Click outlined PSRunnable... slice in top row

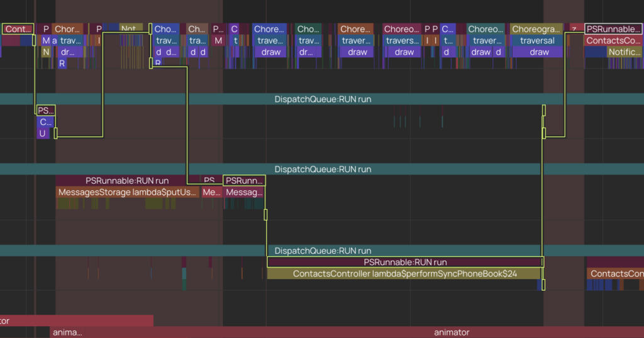tap(613, 29)
